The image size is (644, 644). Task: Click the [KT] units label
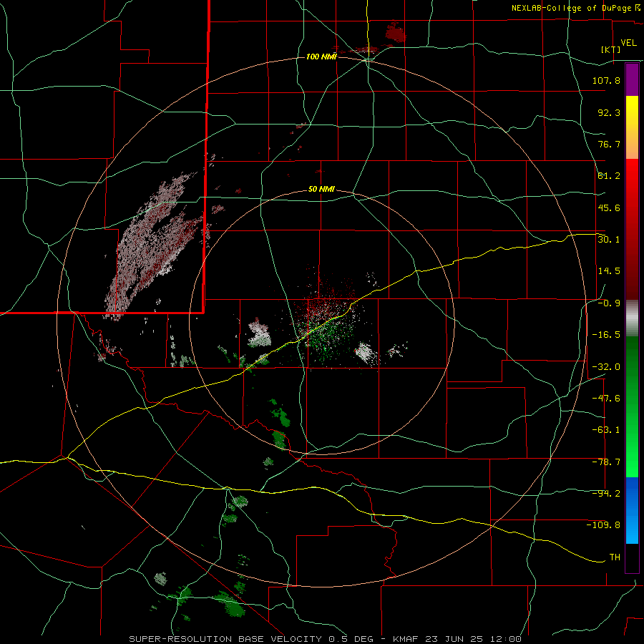611,49
